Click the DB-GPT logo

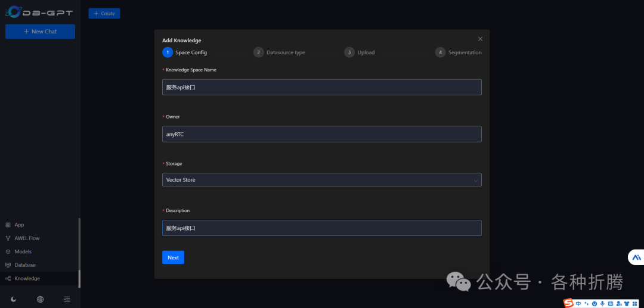coord(39,13)
